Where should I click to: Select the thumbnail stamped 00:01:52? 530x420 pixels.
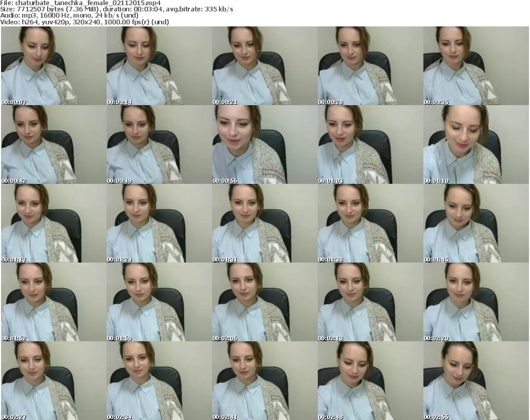54,302
